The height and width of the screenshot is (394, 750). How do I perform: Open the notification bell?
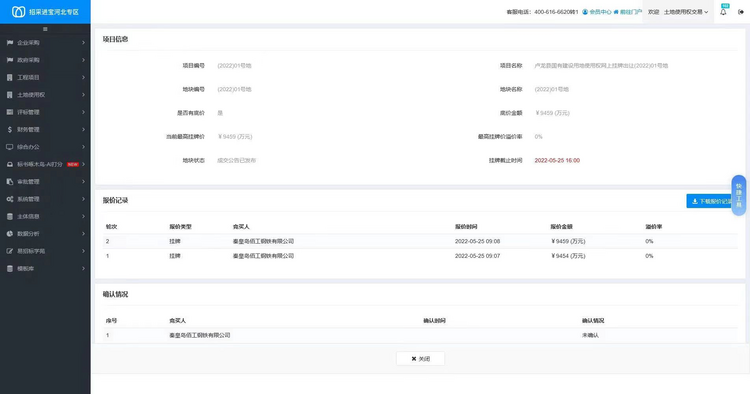click(x=723, y=12)
